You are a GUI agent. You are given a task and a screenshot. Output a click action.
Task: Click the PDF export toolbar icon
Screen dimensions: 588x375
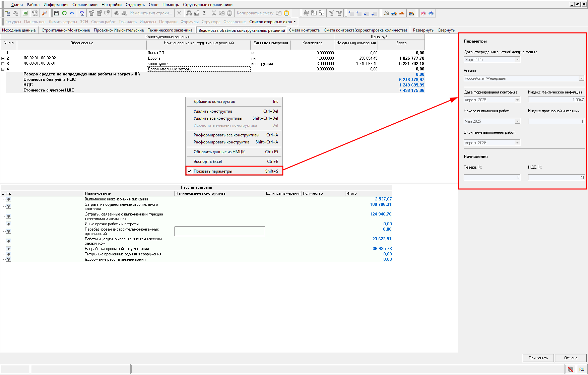pyautogui.click(x=35, y=13)
